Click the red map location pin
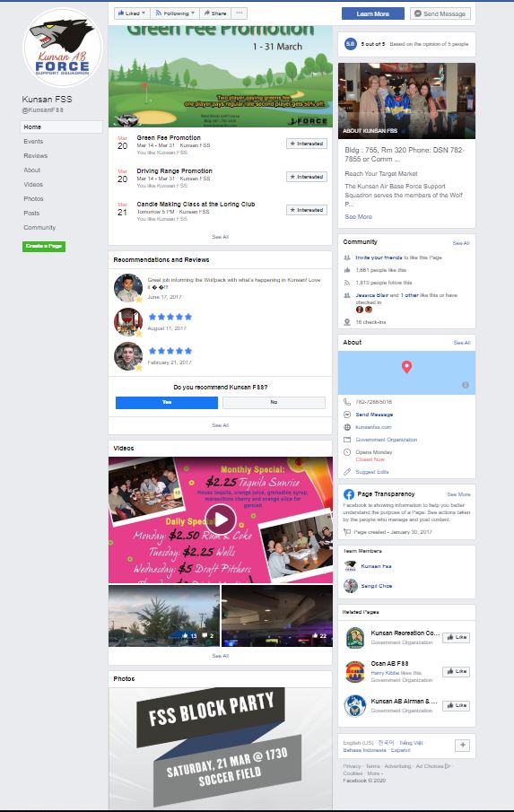This screenshot has height=812, width=514. click(407, 367)
